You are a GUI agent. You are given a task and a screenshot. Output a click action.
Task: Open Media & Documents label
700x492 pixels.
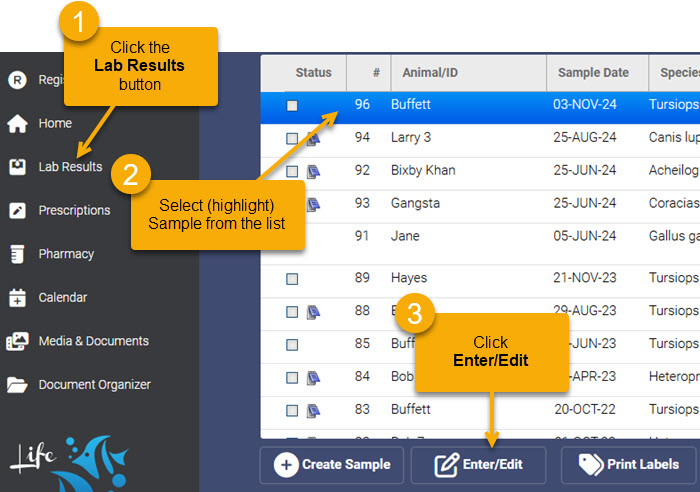click(x=93, y=341)
